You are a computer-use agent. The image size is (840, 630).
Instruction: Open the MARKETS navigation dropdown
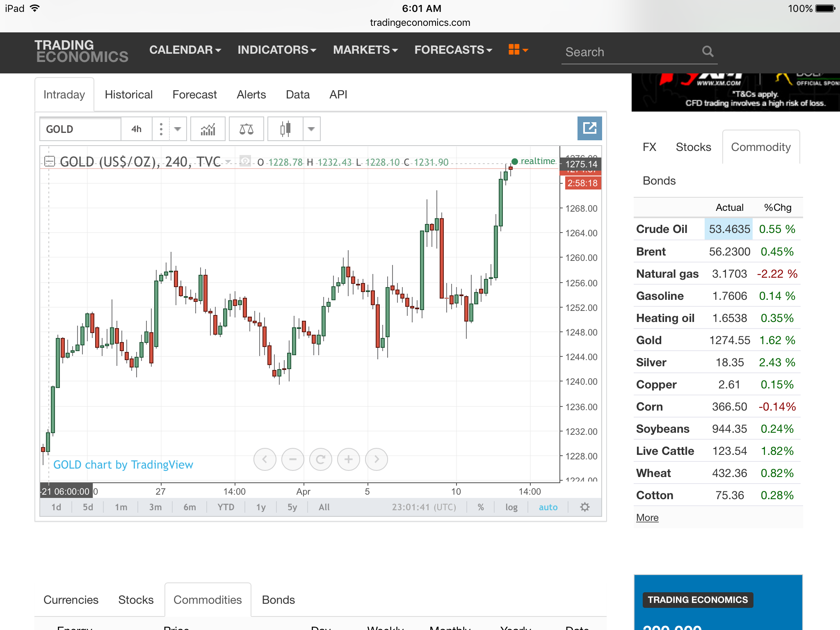click(x=365, y=50)
